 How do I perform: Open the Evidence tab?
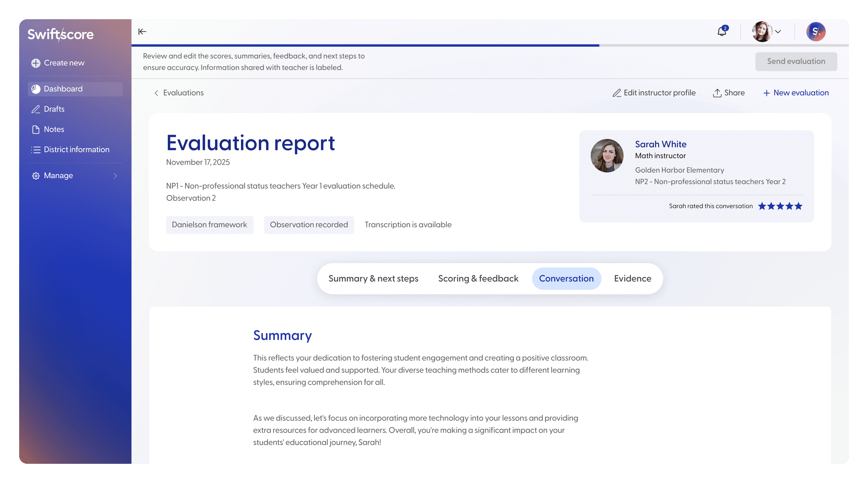pyautogui.click(x=632, y=279)
